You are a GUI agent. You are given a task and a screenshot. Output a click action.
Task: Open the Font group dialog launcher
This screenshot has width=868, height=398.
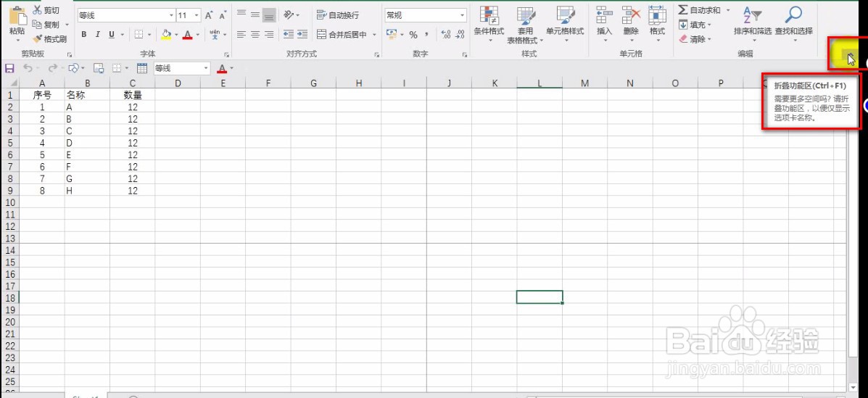(x=226, y=55)
